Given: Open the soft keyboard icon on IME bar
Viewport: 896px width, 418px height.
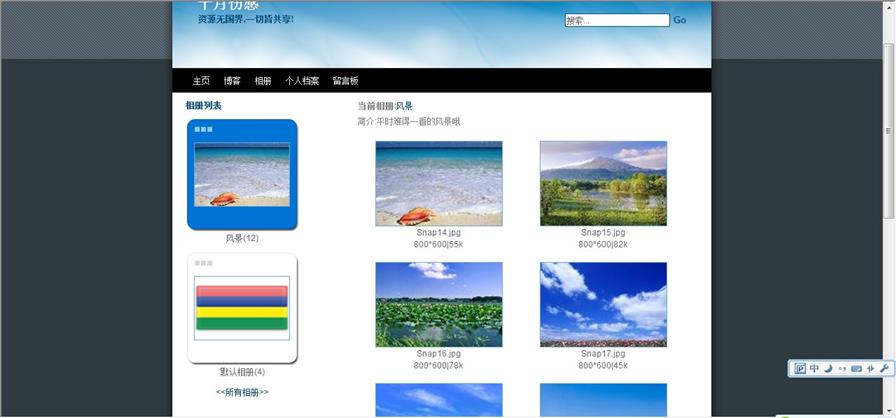Looking at the screenshot, I should point(856,369).
